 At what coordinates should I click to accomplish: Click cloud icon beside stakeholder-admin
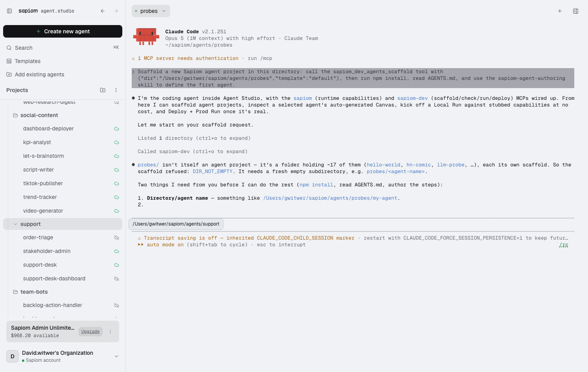coord(116,251)
